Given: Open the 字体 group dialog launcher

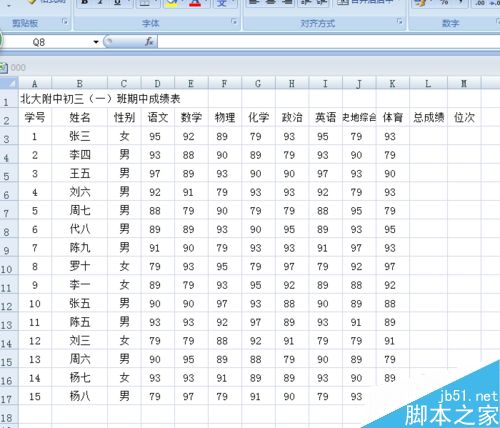Looking at the screenshot, I should tap(234, 22).
